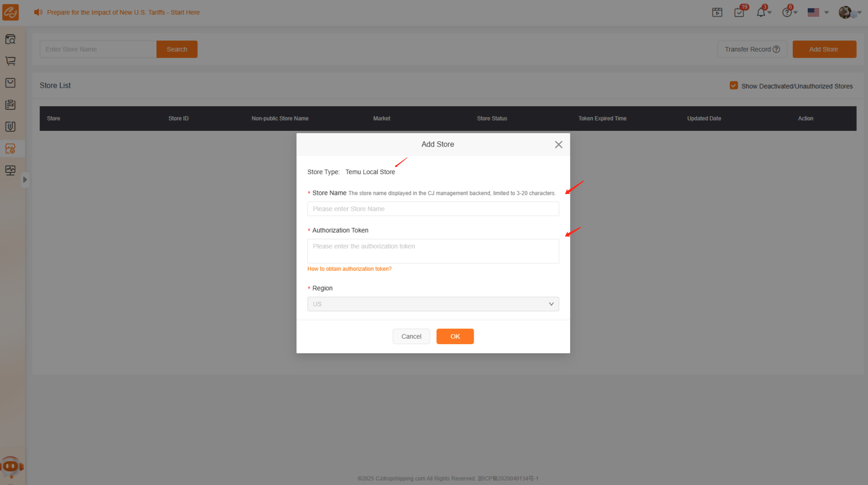Click OK to confirm adding store
Image resolution: width=868 pixels, height=485 pixels.
[455, 337]
